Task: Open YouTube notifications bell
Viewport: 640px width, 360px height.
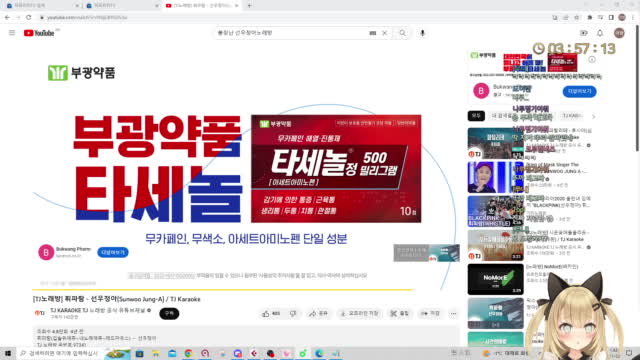Action: [x=600, y=33]
